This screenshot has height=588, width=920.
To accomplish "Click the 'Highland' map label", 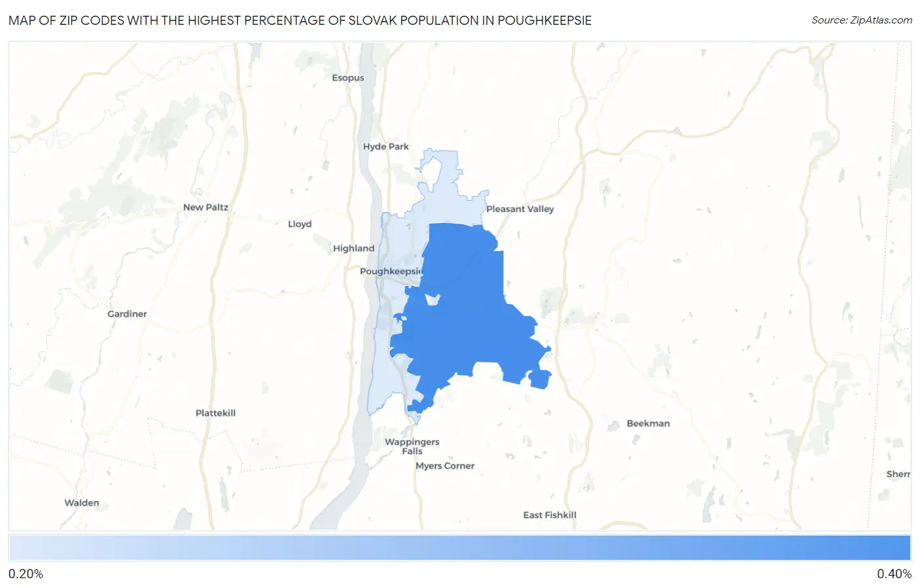I will click(x=354, y=249).
